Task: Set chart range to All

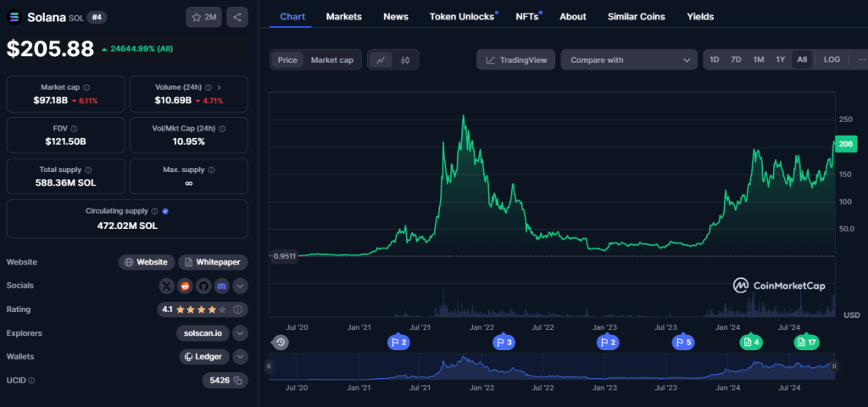Action: 802,60
